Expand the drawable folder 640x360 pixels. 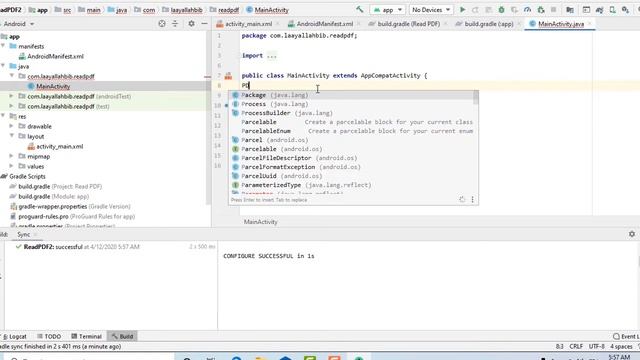pyautogui.click(x=11, y=126)
